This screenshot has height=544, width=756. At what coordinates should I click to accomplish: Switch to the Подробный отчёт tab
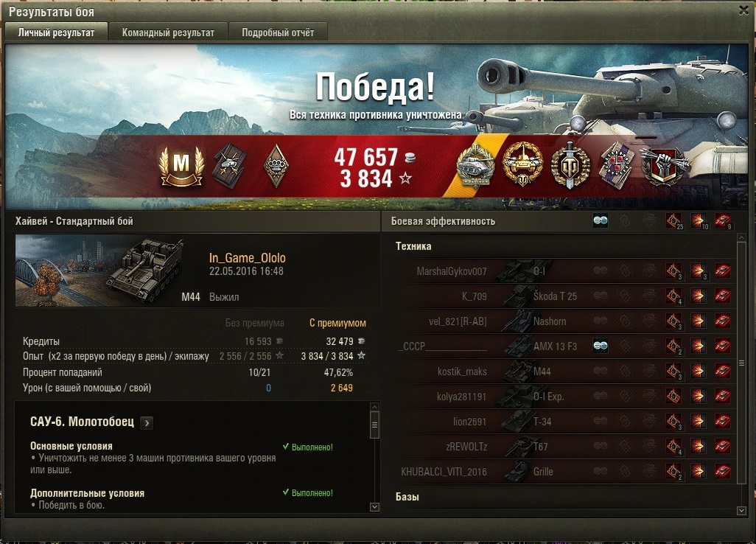(278, 32)
